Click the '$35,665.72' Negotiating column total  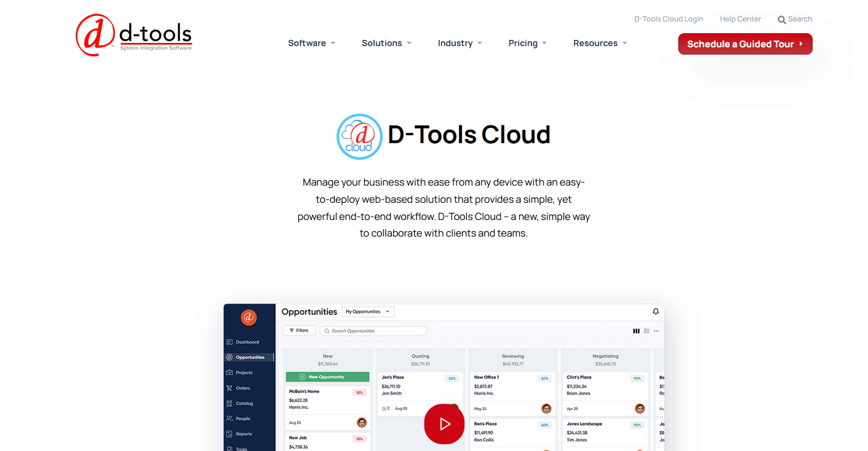coord(606,364)
